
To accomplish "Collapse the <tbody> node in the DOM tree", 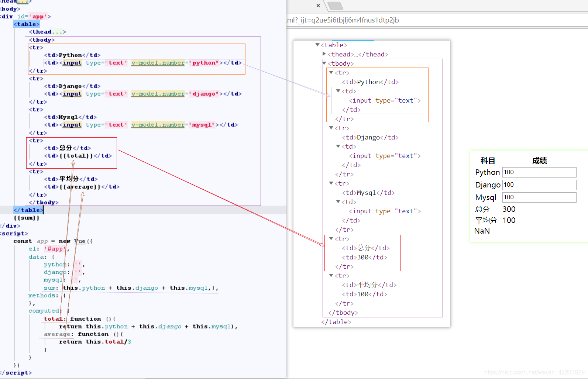I will coord(324,63).
